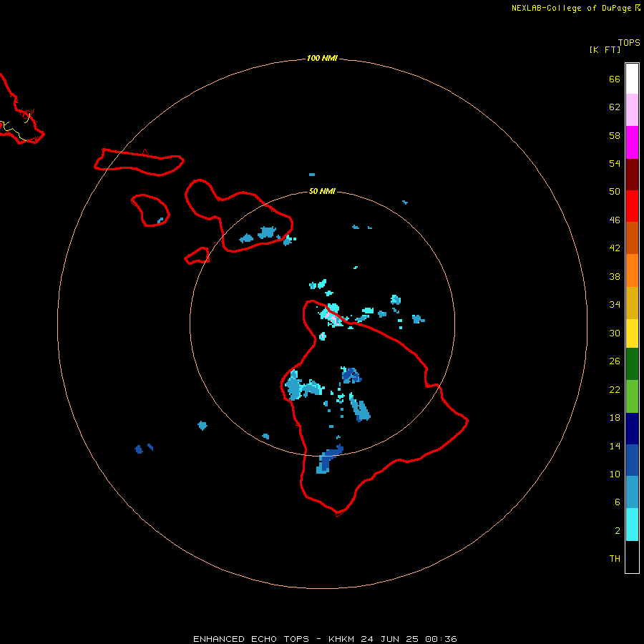The image size is (644, 644).
Task: Click the white swatch in the tops legend
Action: (632, 79)
